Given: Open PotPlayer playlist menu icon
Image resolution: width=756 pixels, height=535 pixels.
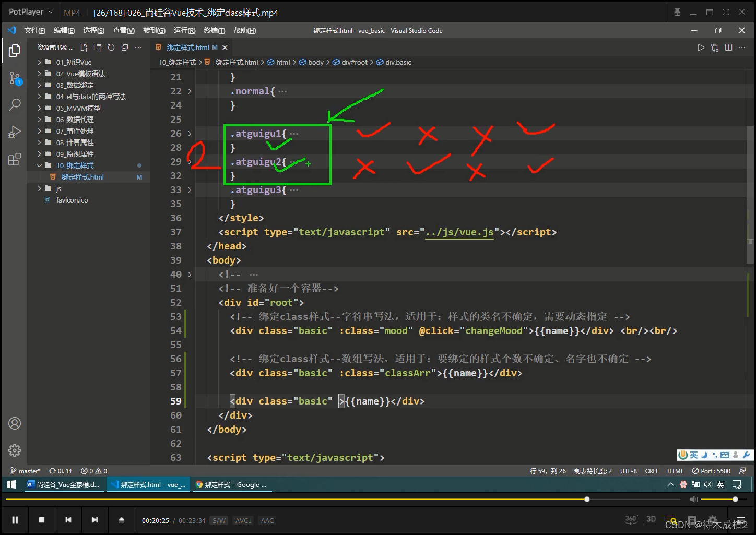Looking at the screenshot, I should click(x=740, y=520).
